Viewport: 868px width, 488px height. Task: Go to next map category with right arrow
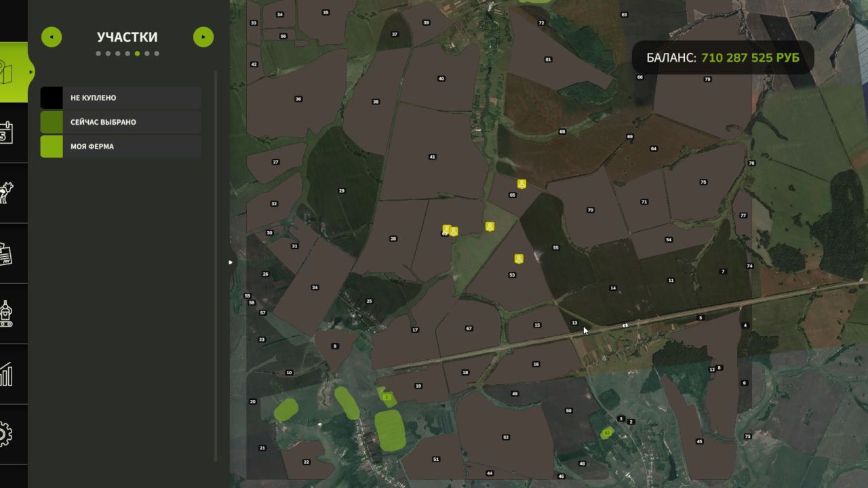pos(203,37)
